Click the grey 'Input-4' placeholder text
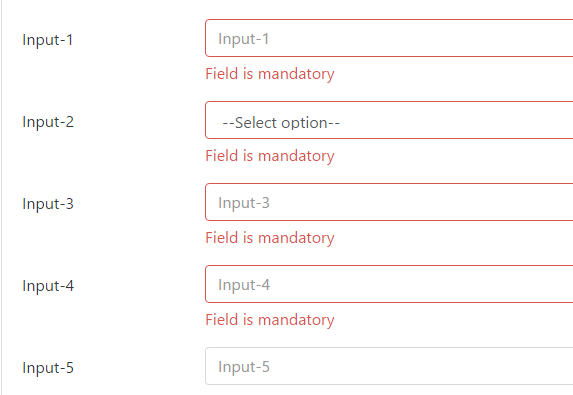 tap(244, 285)
